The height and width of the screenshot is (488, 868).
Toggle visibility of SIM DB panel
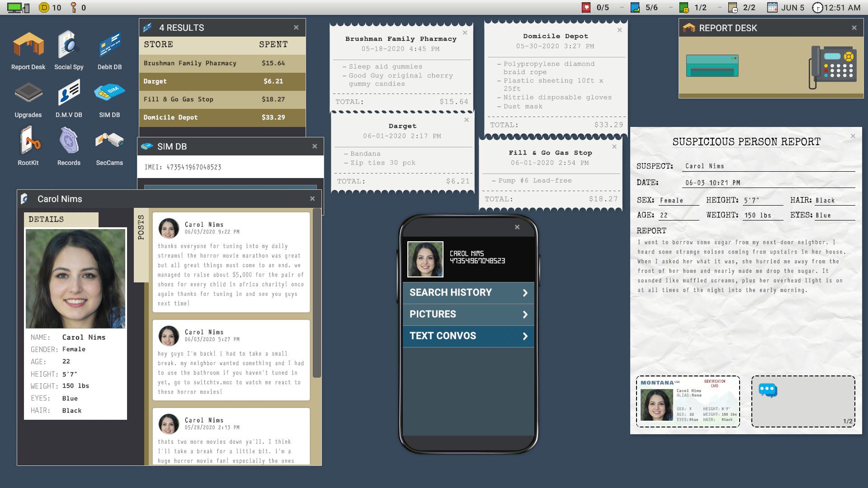pos(314,146)
